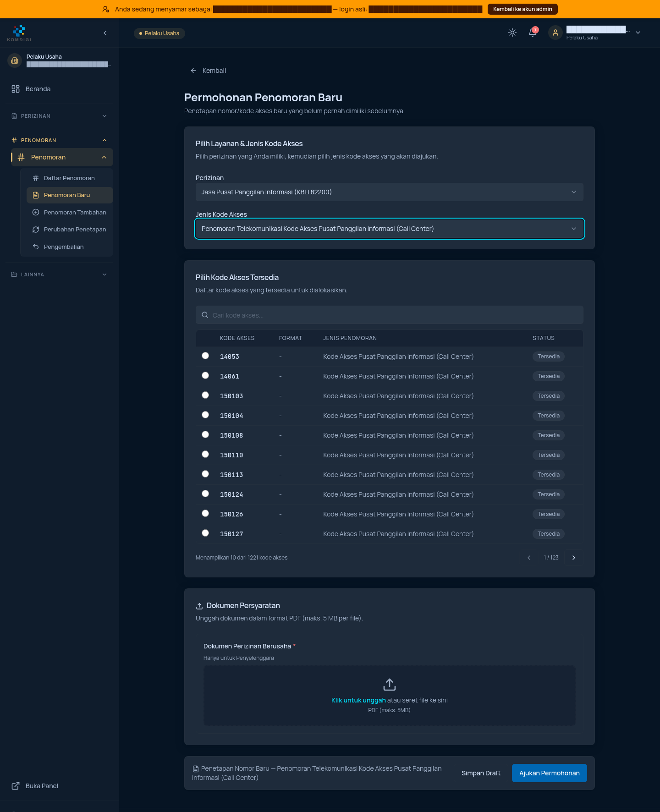Choose kode akses 150127 radio

(205, 533)
